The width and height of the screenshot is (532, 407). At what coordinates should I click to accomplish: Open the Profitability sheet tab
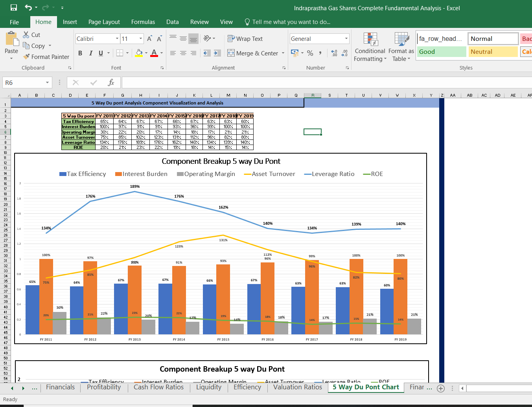click(x=104, y=387)
